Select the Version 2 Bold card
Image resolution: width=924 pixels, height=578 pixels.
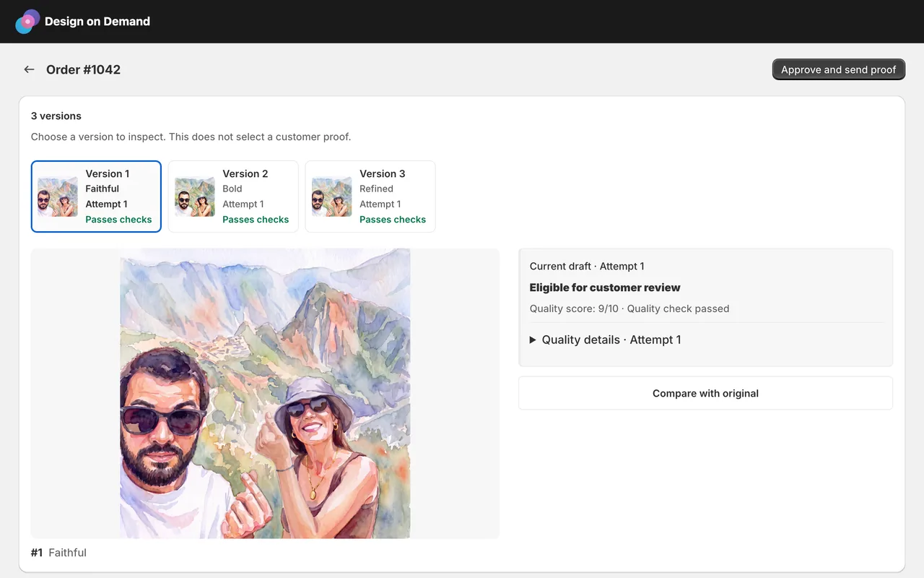click(x=233, y=197)
